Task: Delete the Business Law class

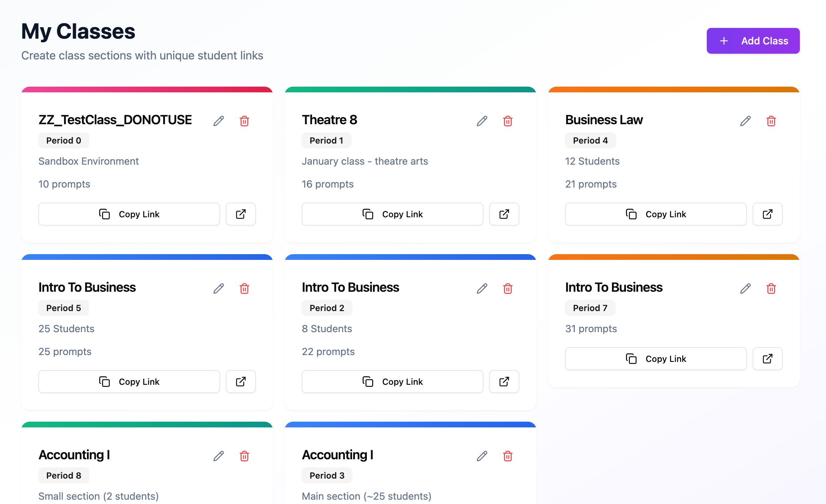Action: pos(771,121)
